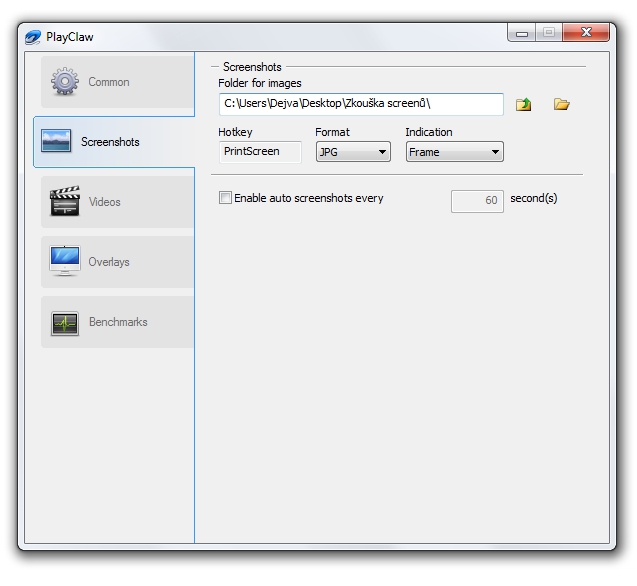Click the PrintScreen hotkey field
The image size is (637, 586).
[259, 152]
